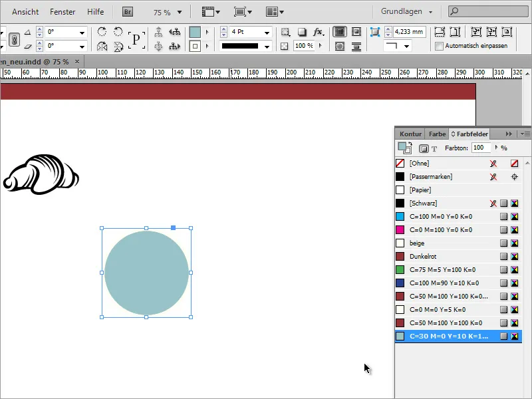
Task: Open the rotation angle dropdown arrow
Action: click(x=82, y=33)
